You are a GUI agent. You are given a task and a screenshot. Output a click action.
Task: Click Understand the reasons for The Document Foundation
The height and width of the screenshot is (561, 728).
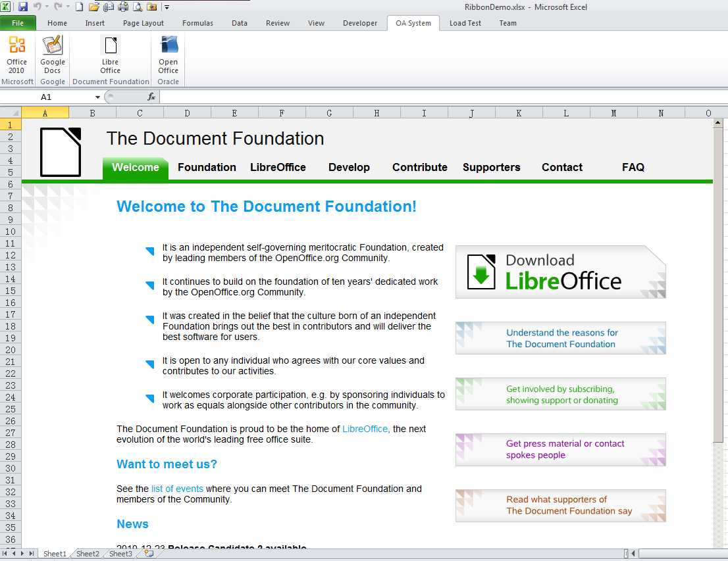click(560, 338)
